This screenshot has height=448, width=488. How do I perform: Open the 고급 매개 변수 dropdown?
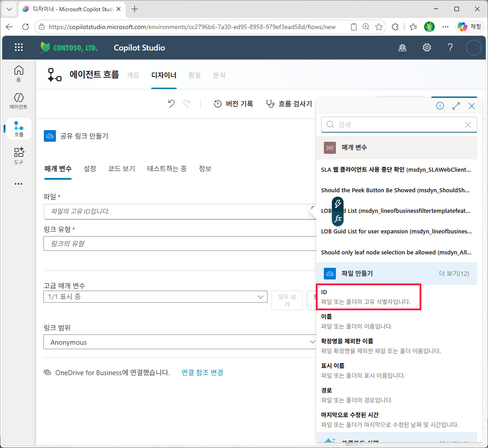(x=155, y=297)
